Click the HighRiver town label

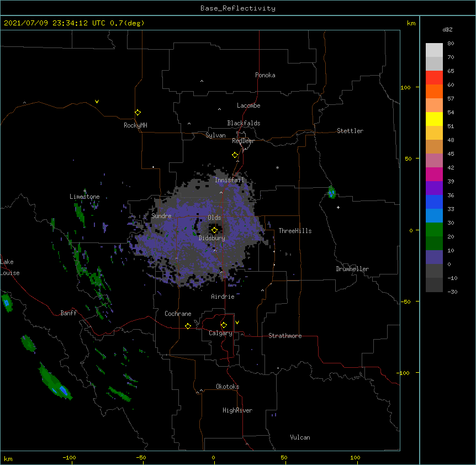[237, 410]
